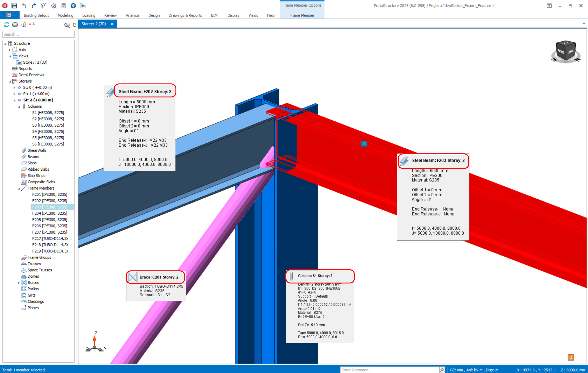Click the calculator icon in top toolbar
The height and width of the screenshot is (373, 588).
pyautogui.click(x=63, y=5)
